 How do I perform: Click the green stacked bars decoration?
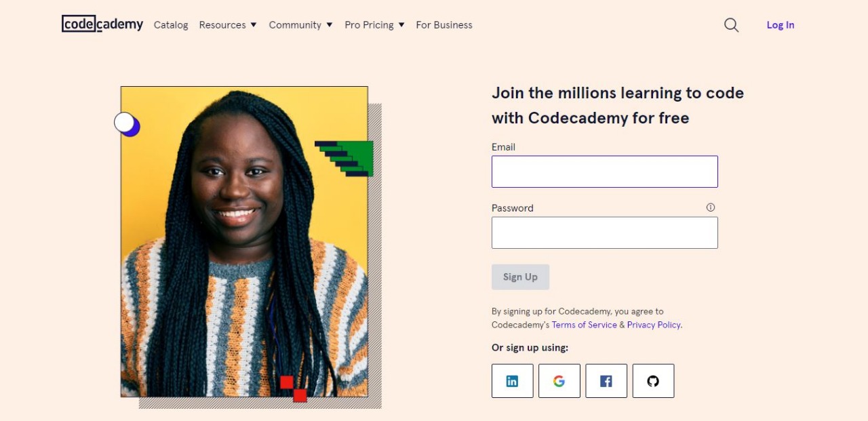tap(344, 159)
